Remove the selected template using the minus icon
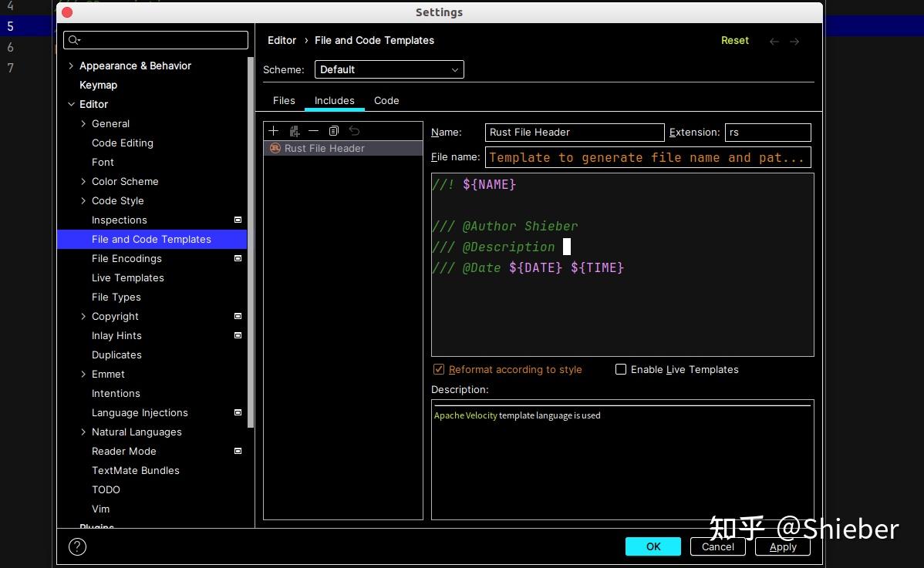924x568 pixels. 314,131
